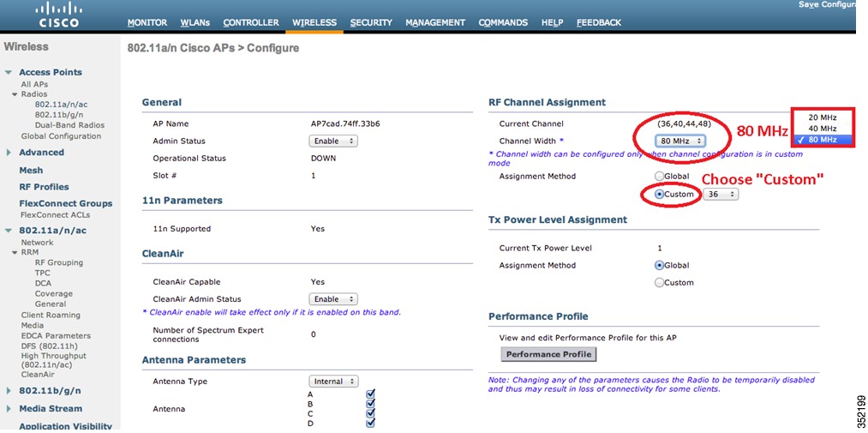
Task: Open High Throughput (802.11n/ac) page
Action: click(54, 360)
